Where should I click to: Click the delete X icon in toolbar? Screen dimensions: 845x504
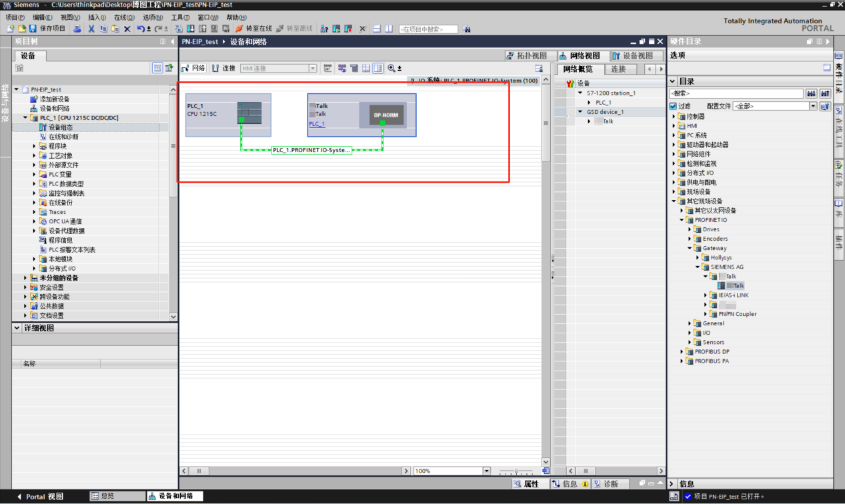tap(127, 29)
